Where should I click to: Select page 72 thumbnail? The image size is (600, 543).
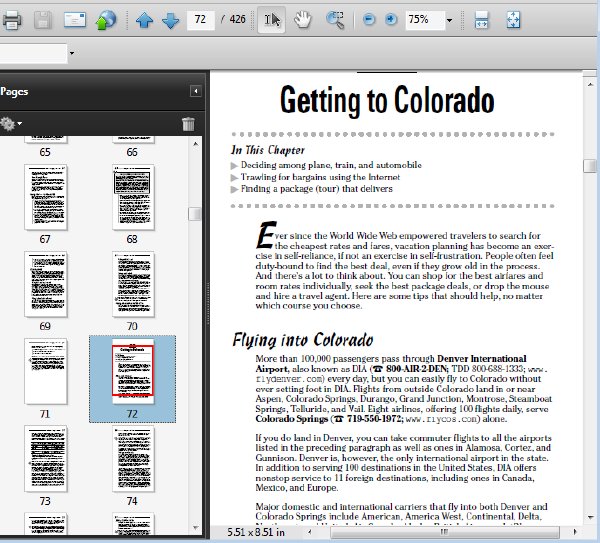click(x=133, y=371)
